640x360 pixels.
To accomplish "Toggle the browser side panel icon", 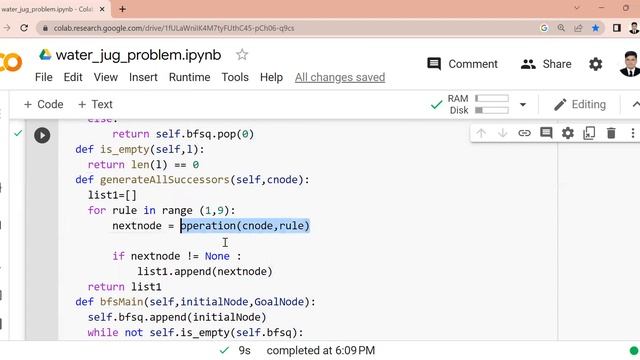I will coord(617,28).
